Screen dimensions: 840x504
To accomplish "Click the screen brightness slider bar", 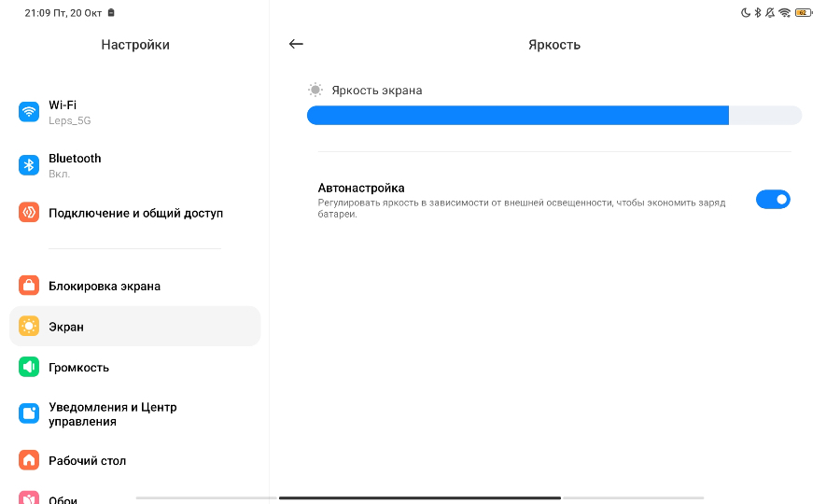I will pyautogui.click(x=553, y=115).
